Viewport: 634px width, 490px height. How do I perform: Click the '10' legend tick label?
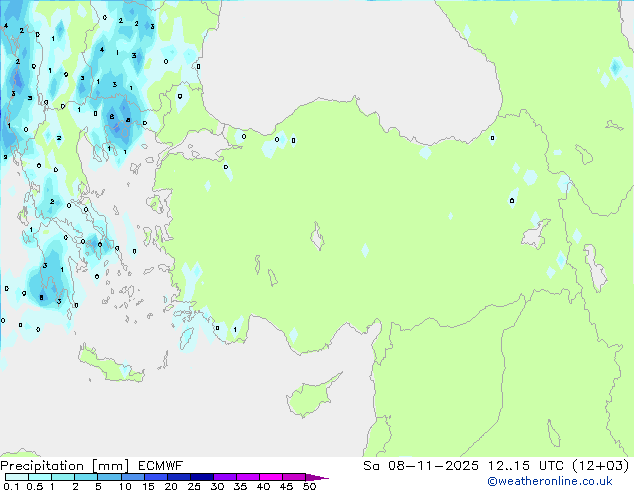coord(125,486)
